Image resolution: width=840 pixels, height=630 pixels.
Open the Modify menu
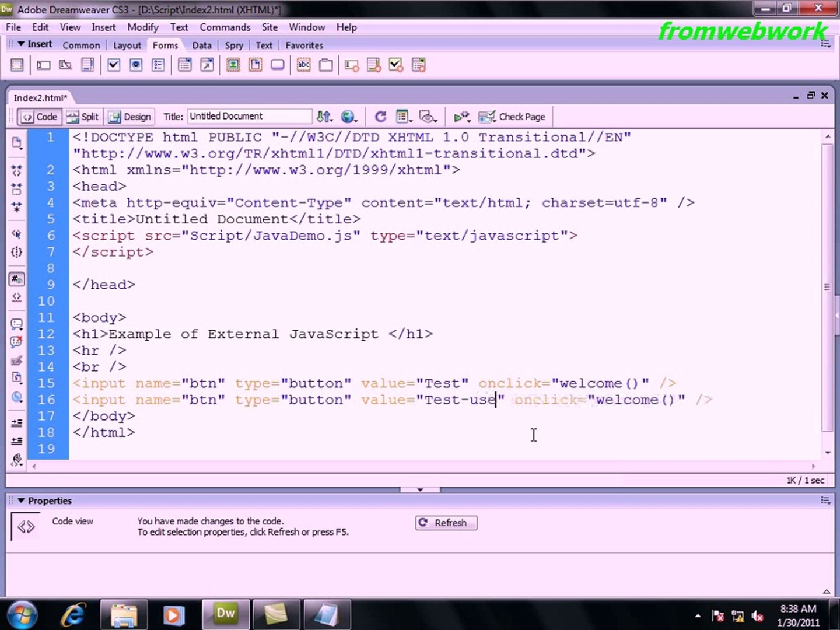[x=142, y=27]
